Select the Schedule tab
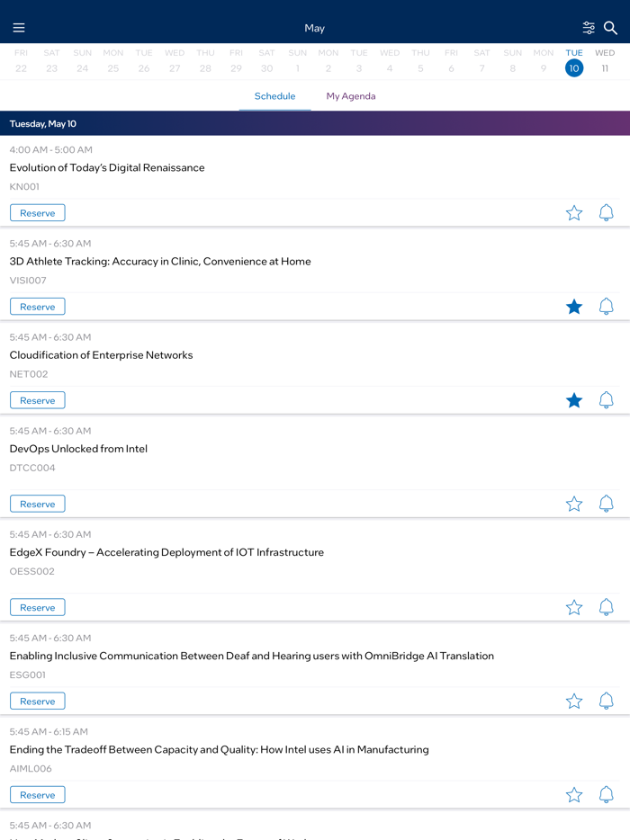The width and height of the screenshot is (630, 840). point(274,95)
